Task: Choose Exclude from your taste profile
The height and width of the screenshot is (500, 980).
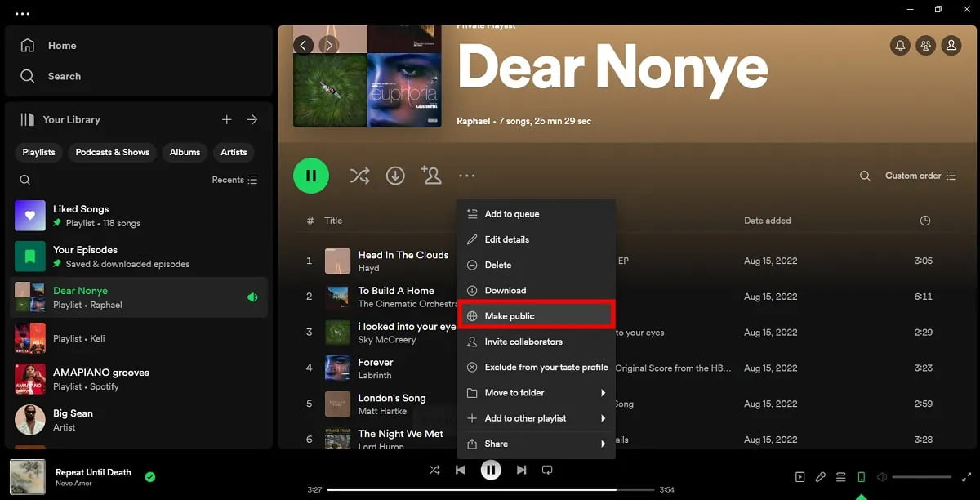Action: click(536, 367)
